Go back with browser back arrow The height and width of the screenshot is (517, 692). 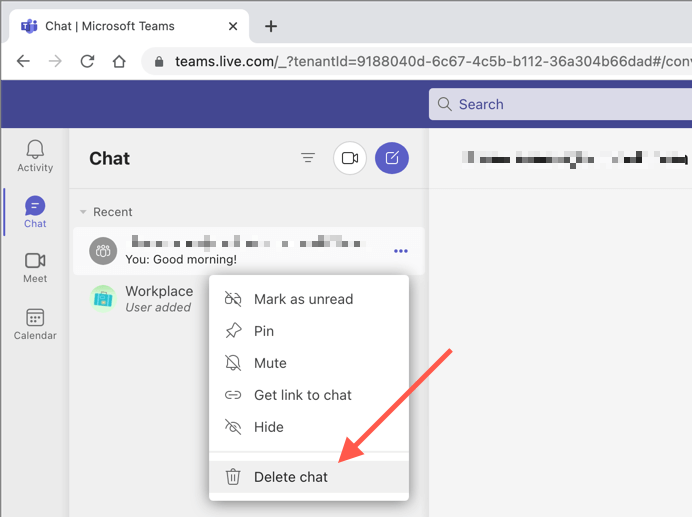(23, 61)
